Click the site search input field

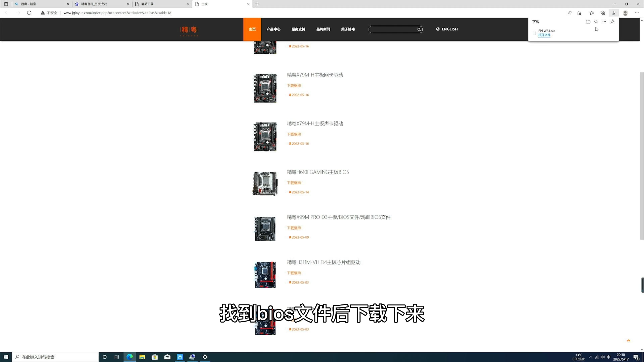click(x=392, y=29)
